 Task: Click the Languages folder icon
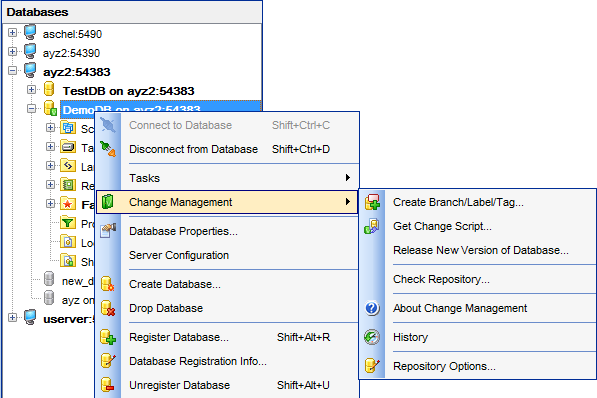point(68,166)
